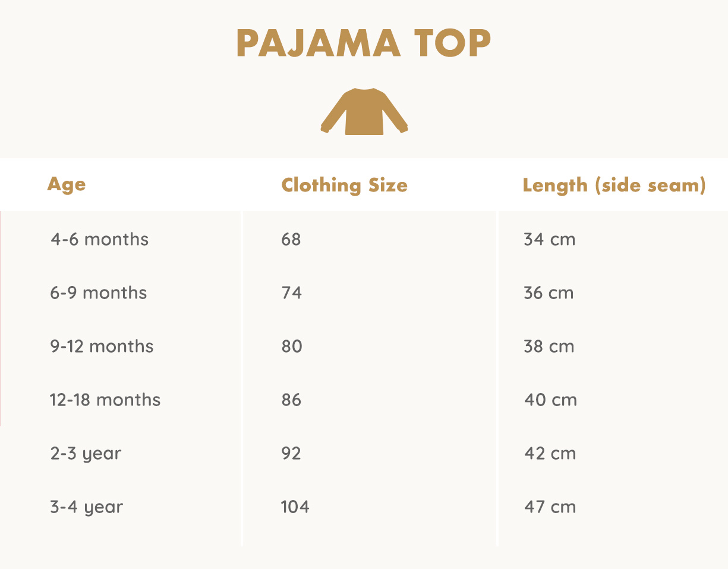Viewport: 728px width, 569px height.
Task: Select clothing size 74
Action: (x=291, y=293)
